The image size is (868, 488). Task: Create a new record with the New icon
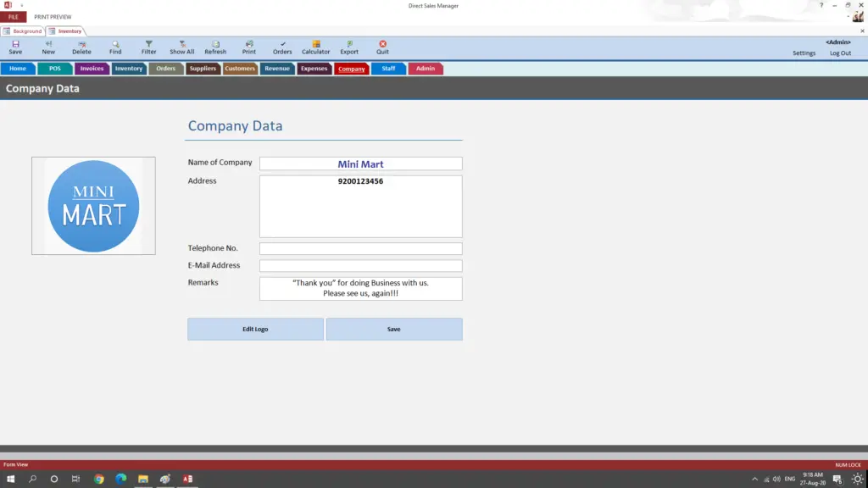pos(47,47)
